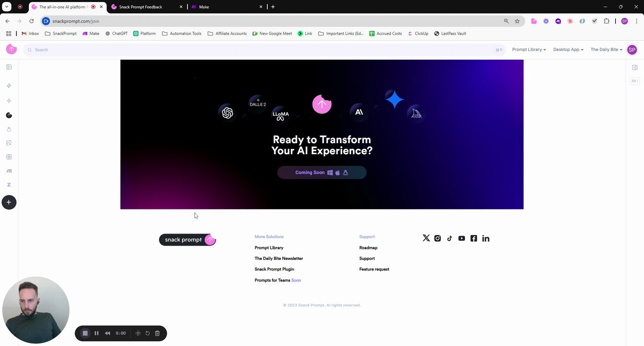Stop the screen recording
644x346 pixels.
85,333
